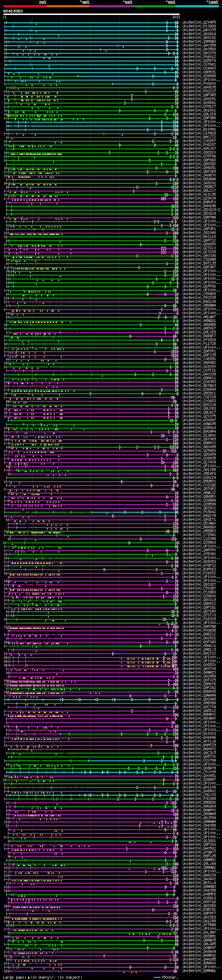
Task: Click label UniRef100_B6TWU3
Action: (x=199, y=386)
